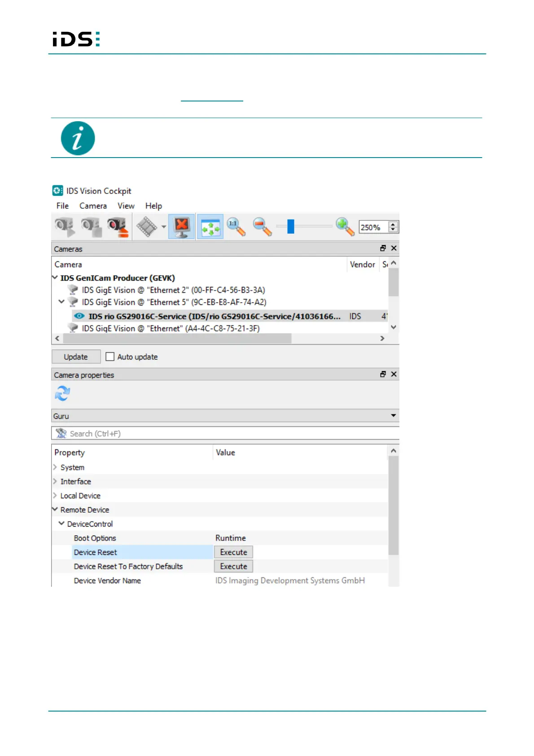This screenshot has height=756, width=534.
Task: Click the stop acquisition camera icon
Action: click(x=91, y=226)
